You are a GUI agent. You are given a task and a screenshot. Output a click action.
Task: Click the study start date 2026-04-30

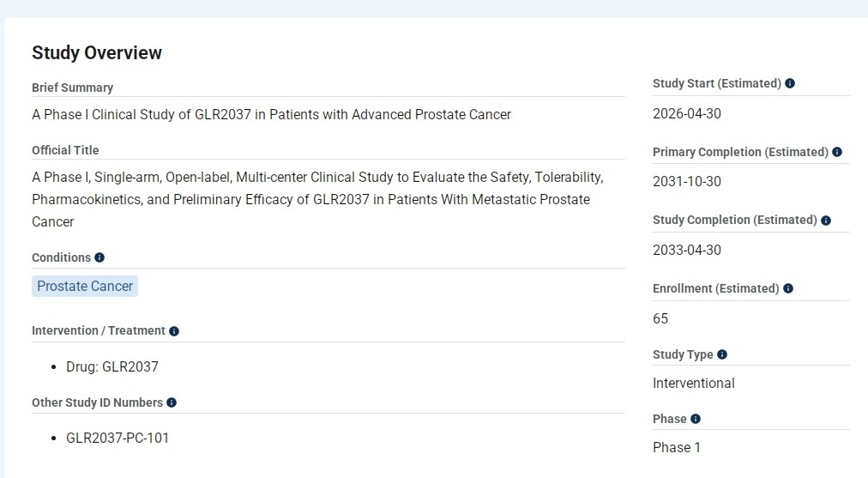pyautogui.click(x=686, y=113)
